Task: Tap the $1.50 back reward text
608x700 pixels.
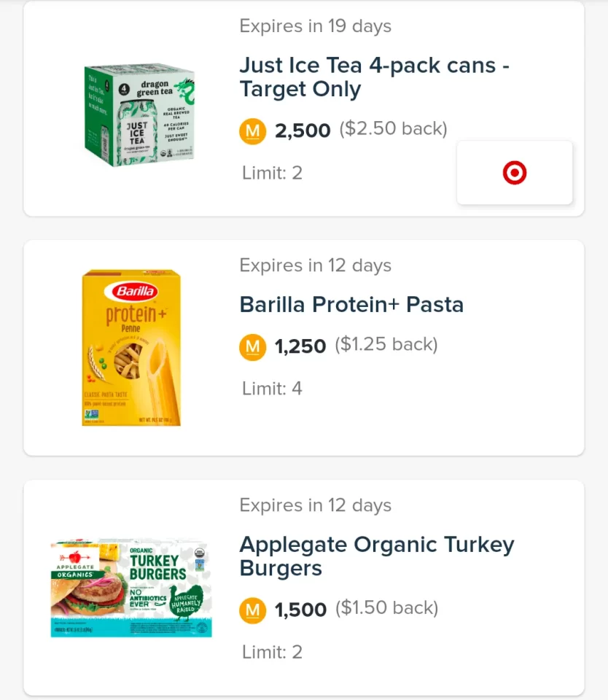Action: [x=386, y=608]
